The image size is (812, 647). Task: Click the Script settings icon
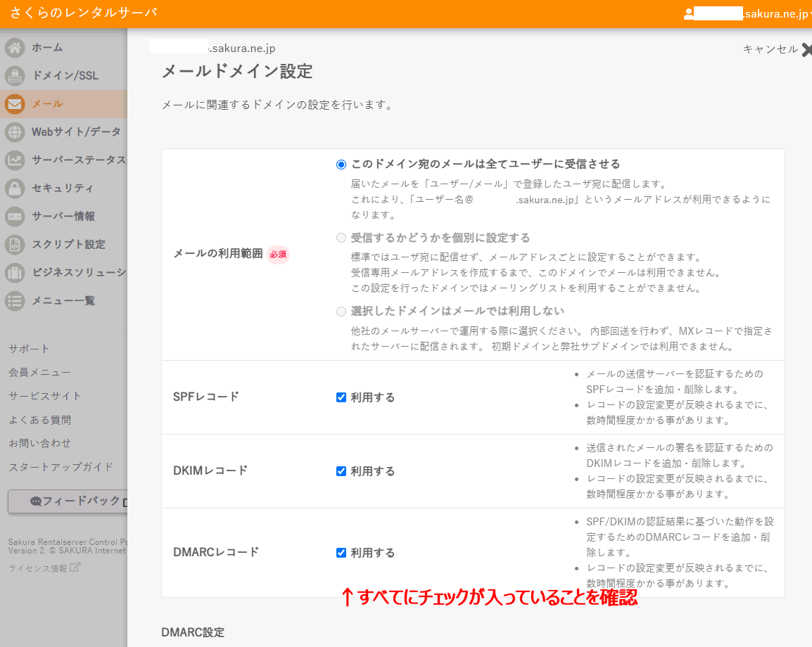(15, 245)
